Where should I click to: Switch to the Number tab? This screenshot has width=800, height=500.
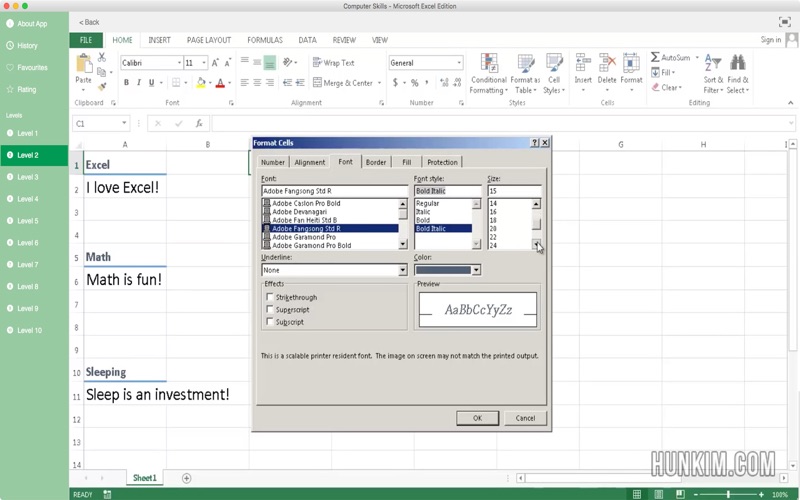(272, 162)
